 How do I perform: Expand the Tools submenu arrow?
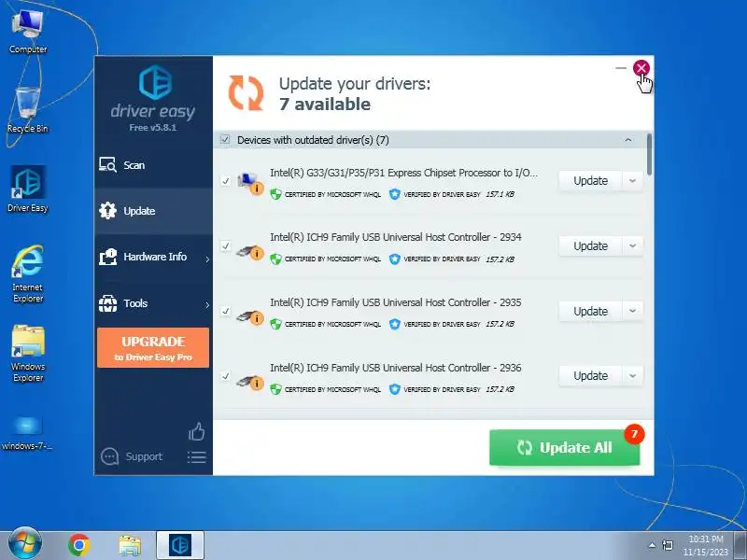tap(207, 305)
